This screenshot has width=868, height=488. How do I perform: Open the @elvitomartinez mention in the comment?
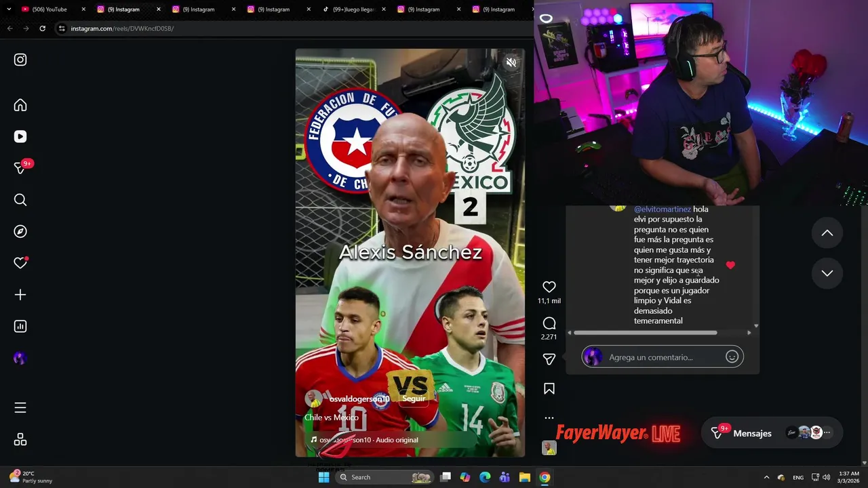coord(663,209)
